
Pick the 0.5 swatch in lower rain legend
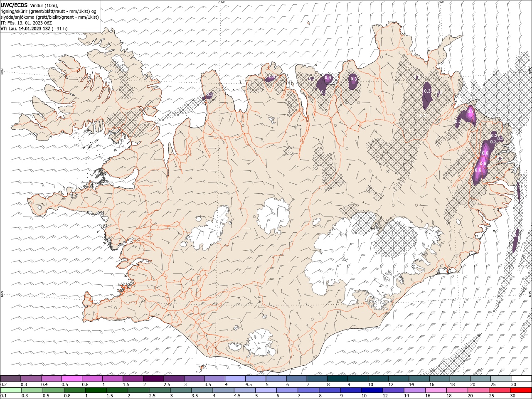coord(53,390)
